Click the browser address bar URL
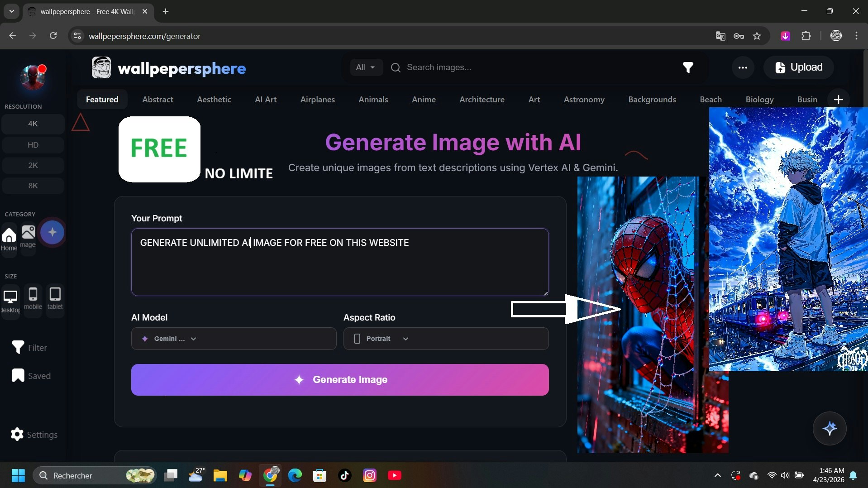 pos(144,36)
